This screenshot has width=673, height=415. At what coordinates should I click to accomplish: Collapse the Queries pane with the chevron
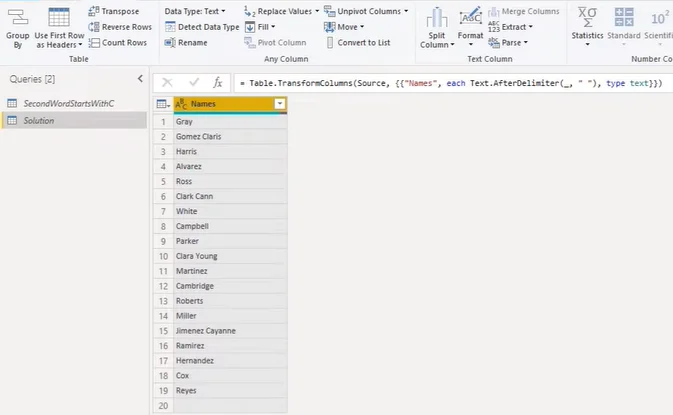(x=140, y=79)
